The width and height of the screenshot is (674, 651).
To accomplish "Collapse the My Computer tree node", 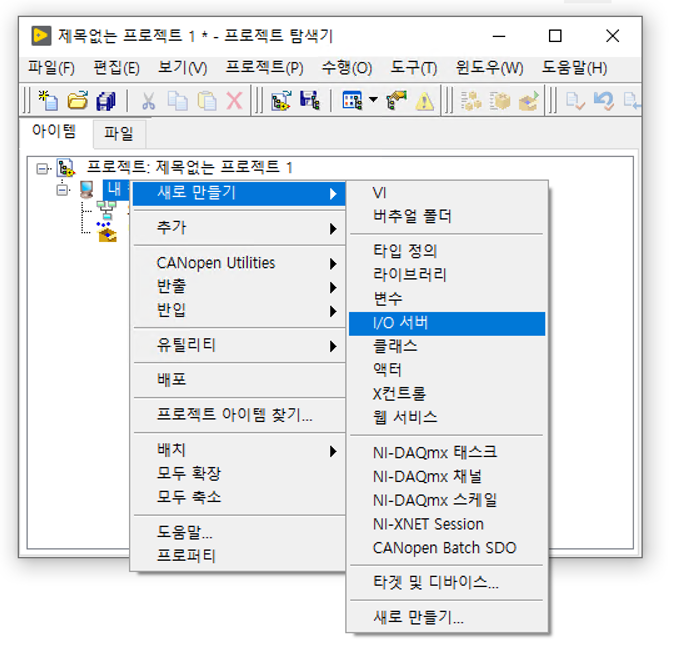I will [x=62, y=190].
